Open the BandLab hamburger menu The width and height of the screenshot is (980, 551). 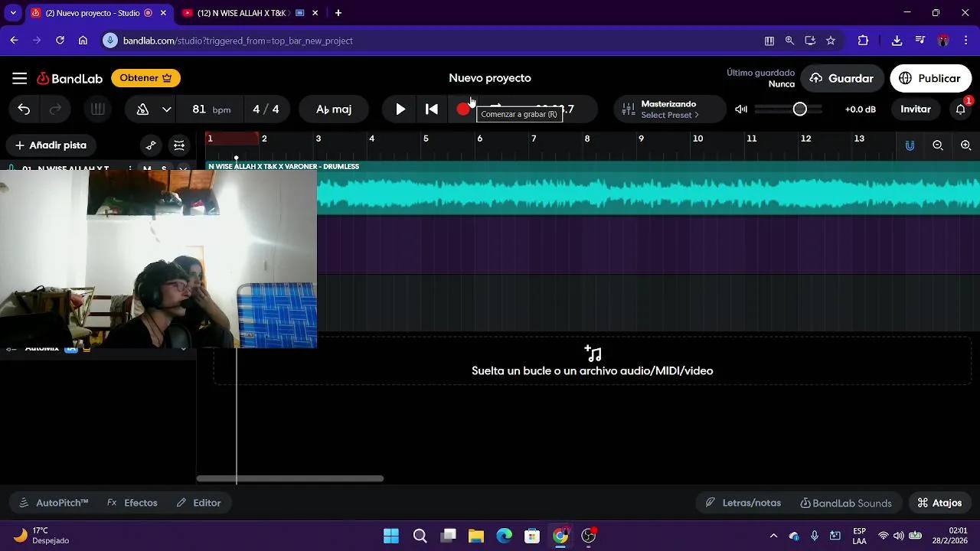pos(20,78)
